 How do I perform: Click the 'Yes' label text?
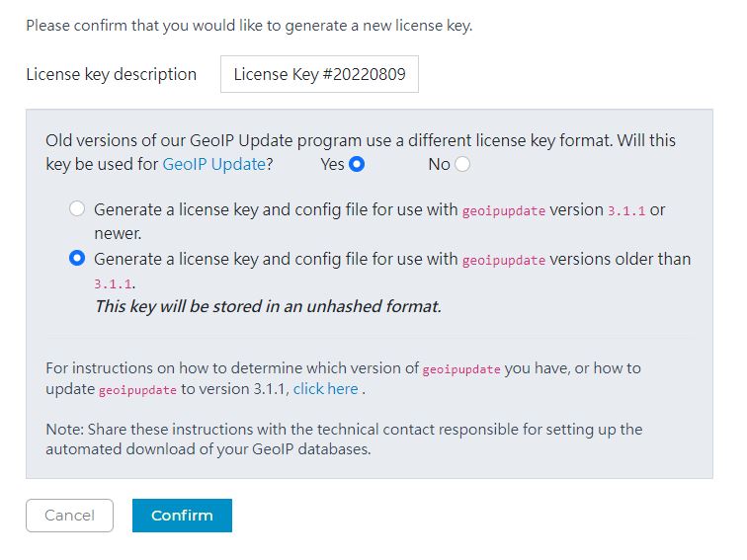point(332,164)
